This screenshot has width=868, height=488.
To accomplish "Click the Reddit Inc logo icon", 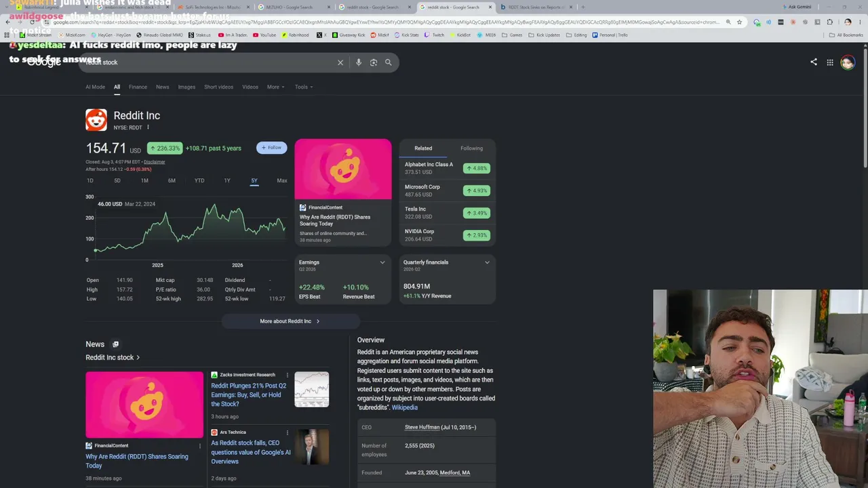I will [x=96, y=120].
